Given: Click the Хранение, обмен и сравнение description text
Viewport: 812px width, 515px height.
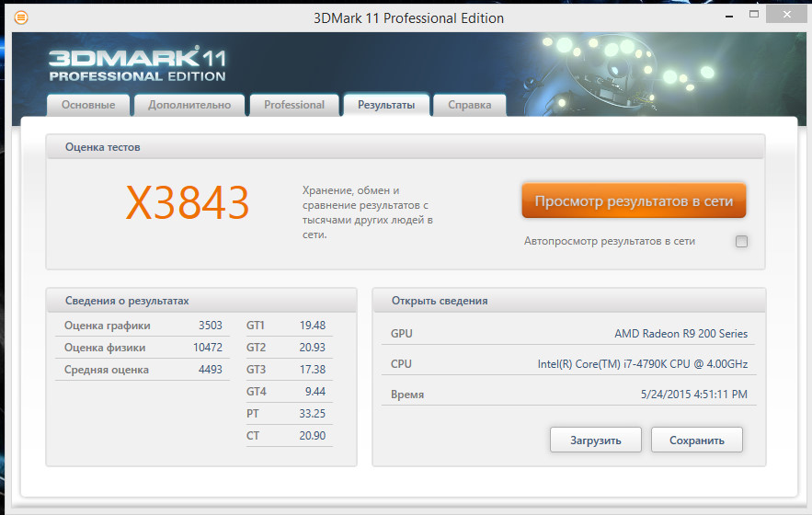Looking at the screenshot, I should click(368, 212).
